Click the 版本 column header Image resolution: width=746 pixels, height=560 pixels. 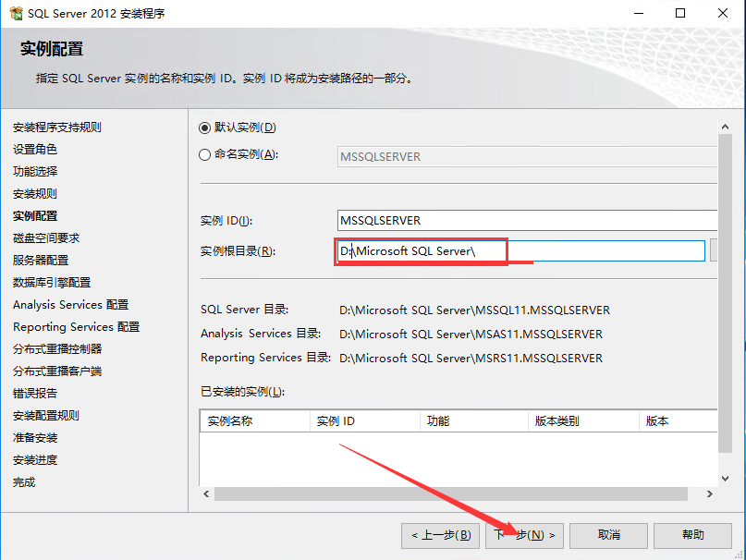coord(678,421)
